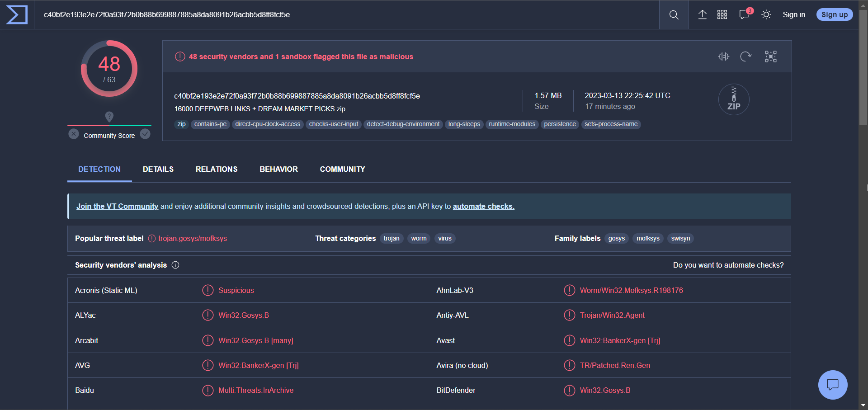This screenshot has height=410, width=868.
Task: Click the Acronis alert icon next to Suspicious
Action: [x=208, y=290]
